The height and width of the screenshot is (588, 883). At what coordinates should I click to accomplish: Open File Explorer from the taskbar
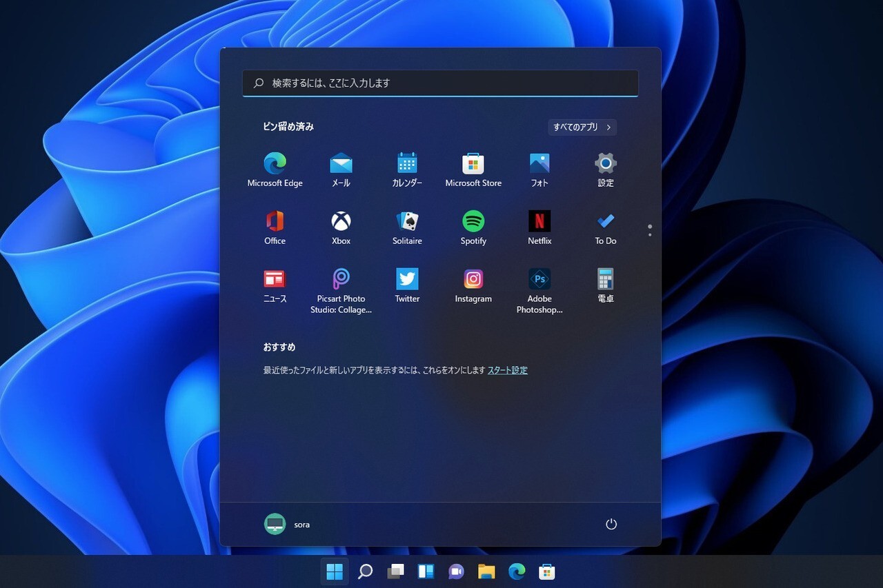pos(486,571)
